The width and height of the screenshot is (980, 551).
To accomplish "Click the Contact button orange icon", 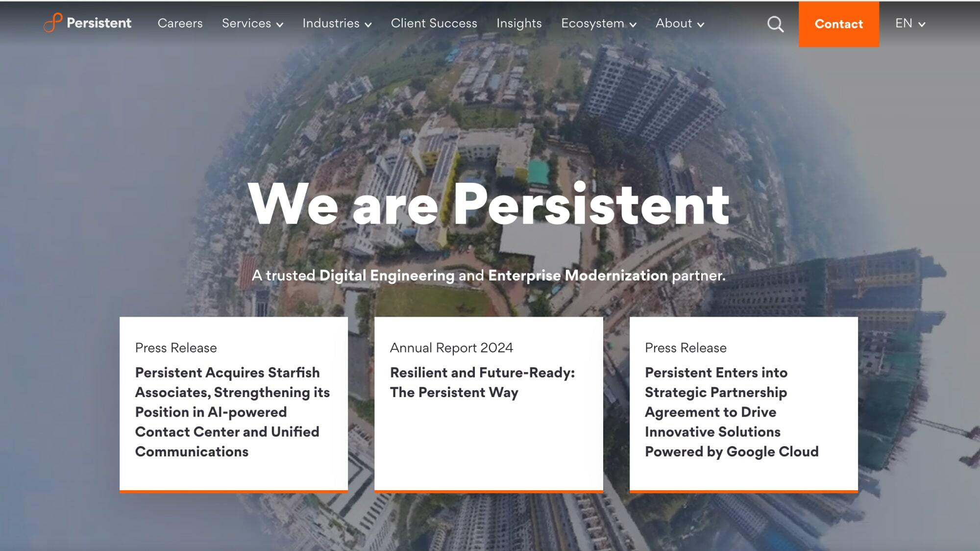I will point(839,24).
